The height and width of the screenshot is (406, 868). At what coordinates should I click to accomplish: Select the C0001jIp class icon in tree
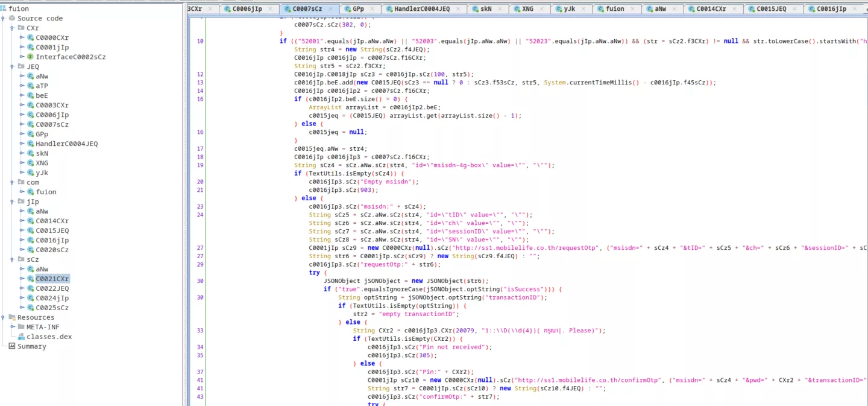(30, 47)
